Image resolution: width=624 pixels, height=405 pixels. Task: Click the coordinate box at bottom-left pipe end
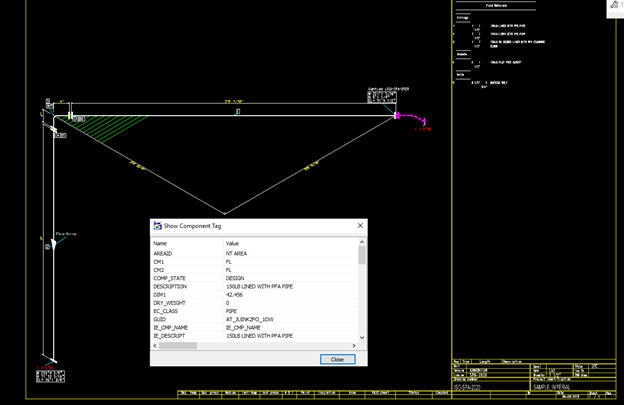click(51, 376)
